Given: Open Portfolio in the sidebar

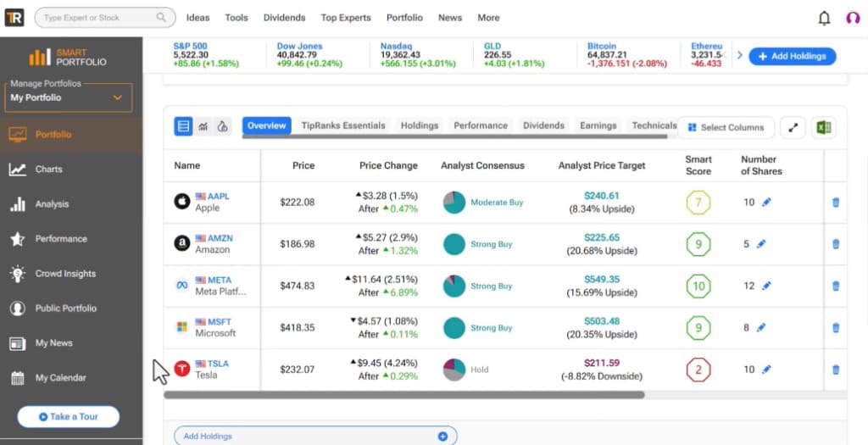Looking at the screenshot, I should pos(71,135).
